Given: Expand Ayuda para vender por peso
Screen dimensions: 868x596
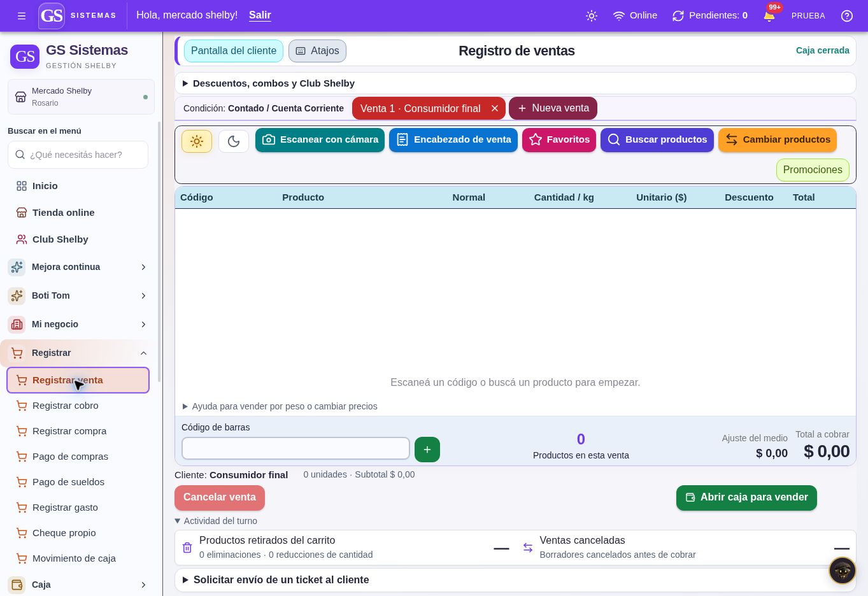Looking at the screenshot, I should [x=280, y=406].
